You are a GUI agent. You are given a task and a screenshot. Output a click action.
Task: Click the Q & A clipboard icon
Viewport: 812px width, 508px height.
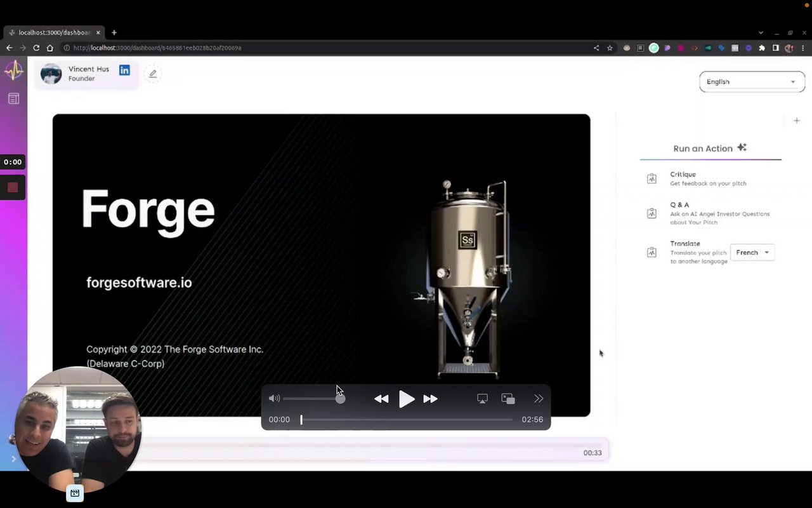coord(652,213)
